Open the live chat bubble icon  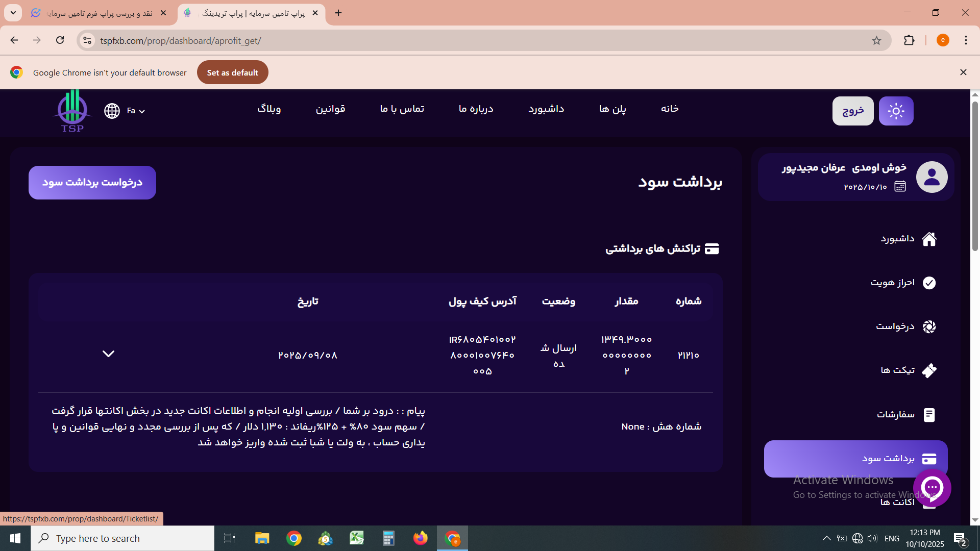click(x=932, y=488)
